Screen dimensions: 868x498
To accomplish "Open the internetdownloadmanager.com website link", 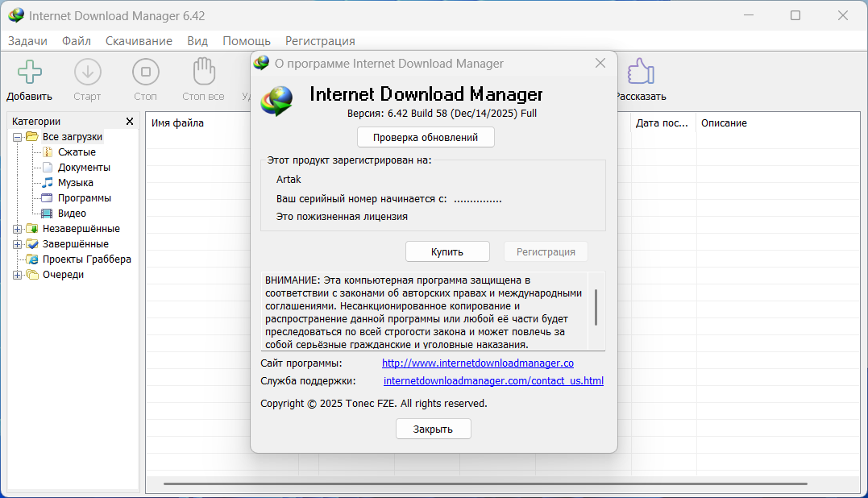I will (x=478, y=363).
